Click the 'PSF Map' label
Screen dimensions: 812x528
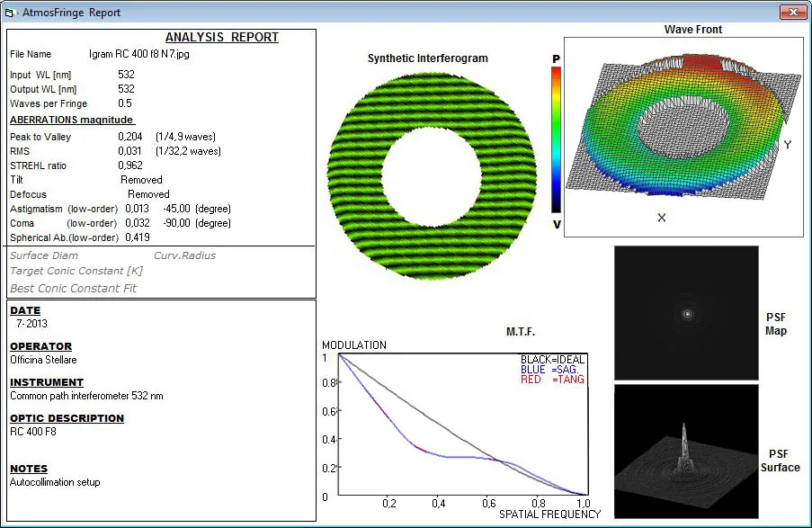coord(776,324)
